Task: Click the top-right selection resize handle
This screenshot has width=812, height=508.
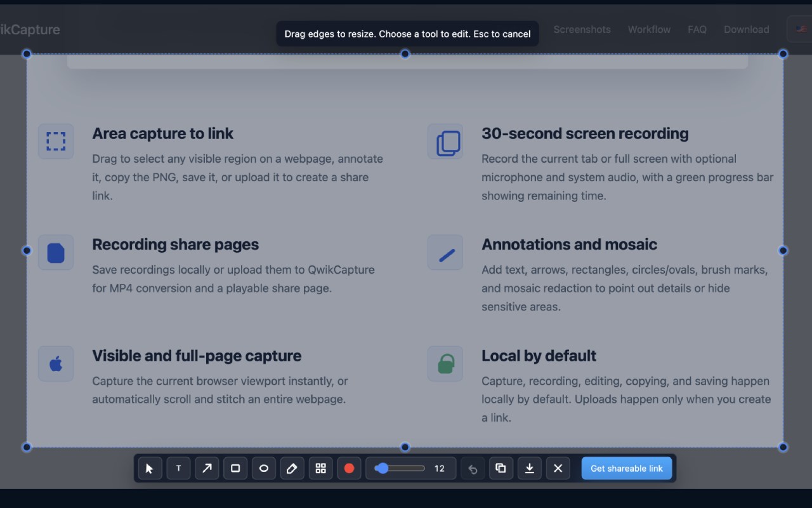Action: (783, 54)
